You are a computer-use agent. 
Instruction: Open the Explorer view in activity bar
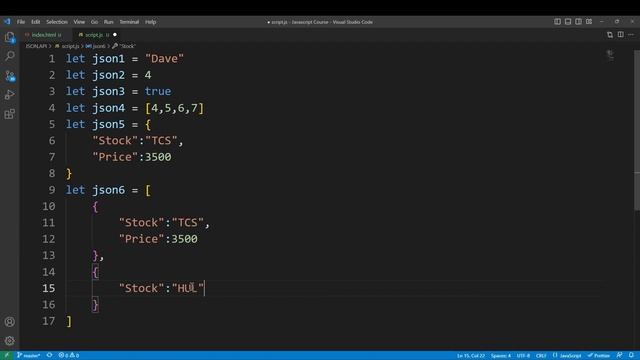click(10, 38)
